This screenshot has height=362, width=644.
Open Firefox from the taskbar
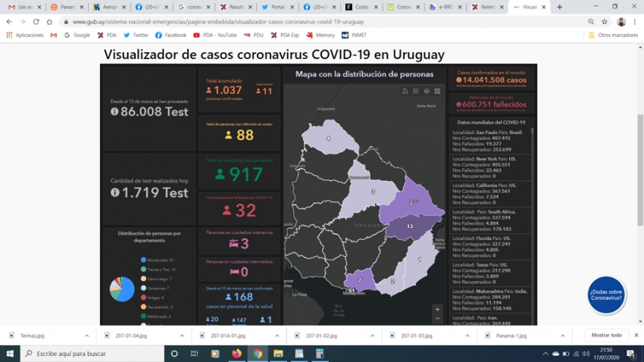click(x=236, y=354)
